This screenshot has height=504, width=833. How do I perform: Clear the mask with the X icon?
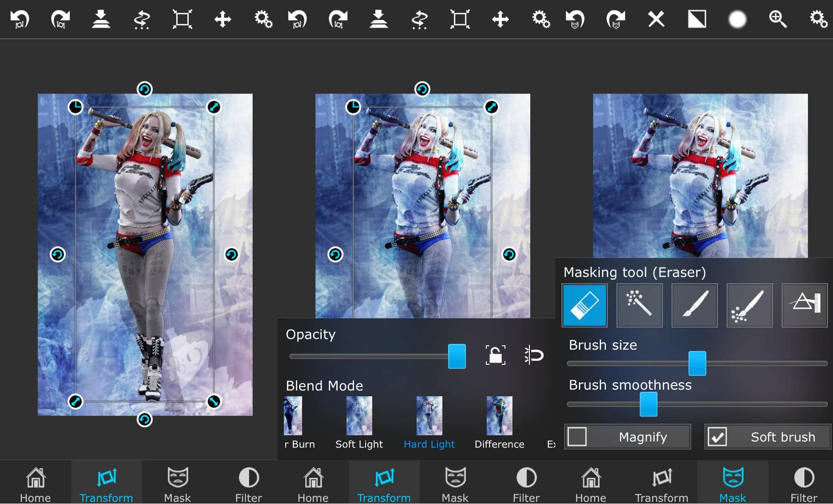[x=656, y=19]
